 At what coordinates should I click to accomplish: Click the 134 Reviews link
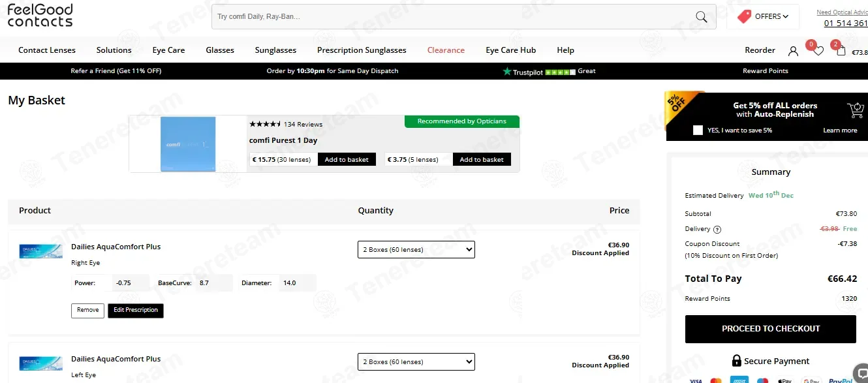click(303, 124)
